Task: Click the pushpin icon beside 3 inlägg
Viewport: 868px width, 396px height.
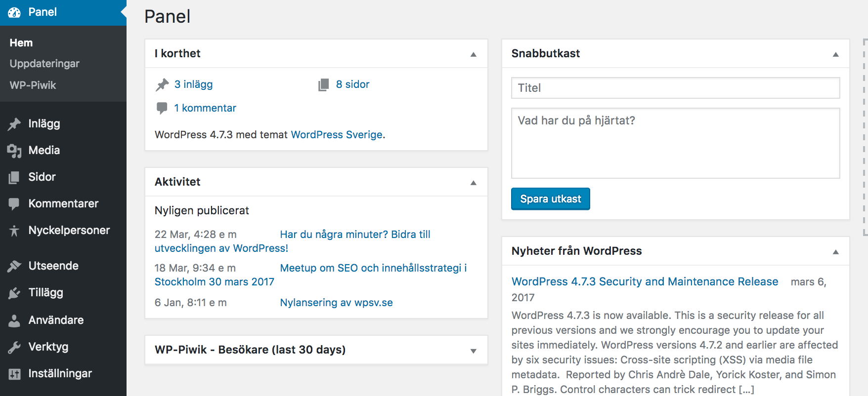Action: click(162, 85)
